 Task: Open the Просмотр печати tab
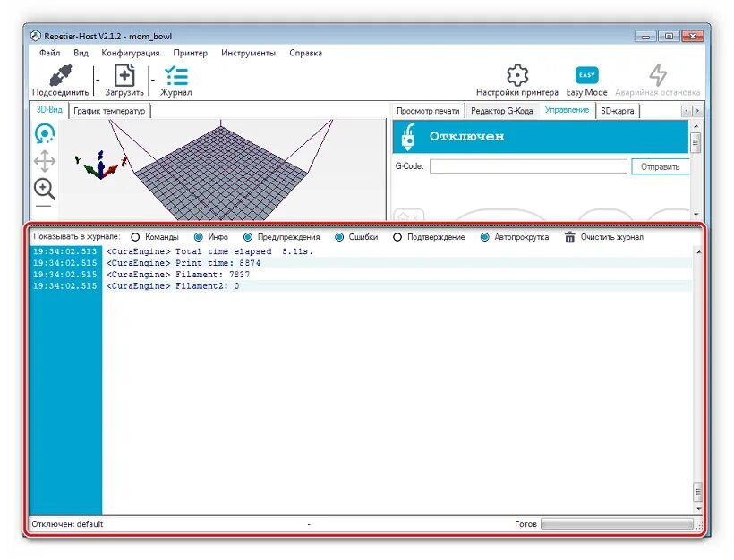tap(428, 111)
